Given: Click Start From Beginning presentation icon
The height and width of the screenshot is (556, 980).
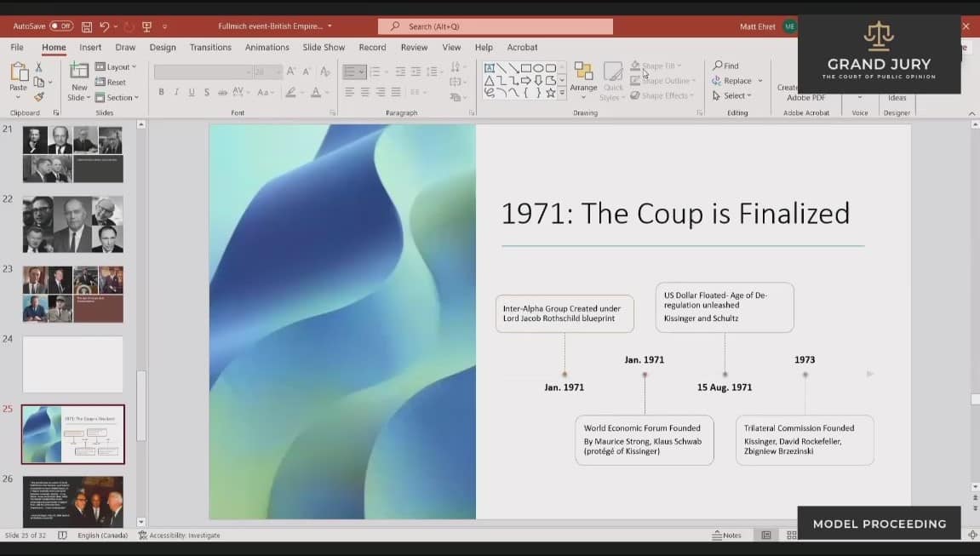Looking at the screenshot, I should (x=146, y=26).
